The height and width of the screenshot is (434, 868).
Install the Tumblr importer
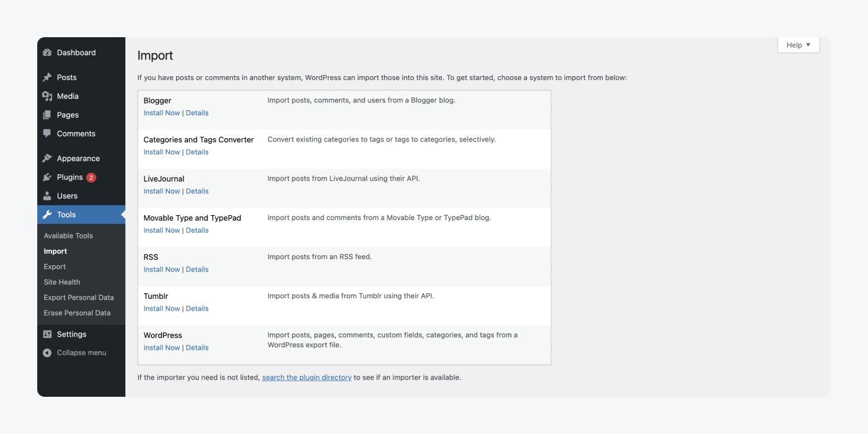tap(161, 308)
